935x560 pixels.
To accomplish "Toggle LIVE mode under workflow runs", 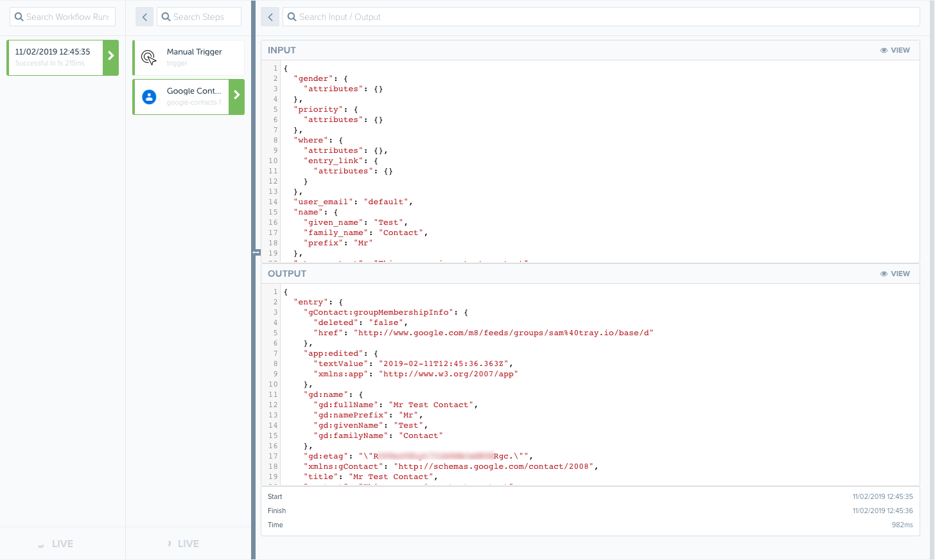I will click(x=56, y=544).
